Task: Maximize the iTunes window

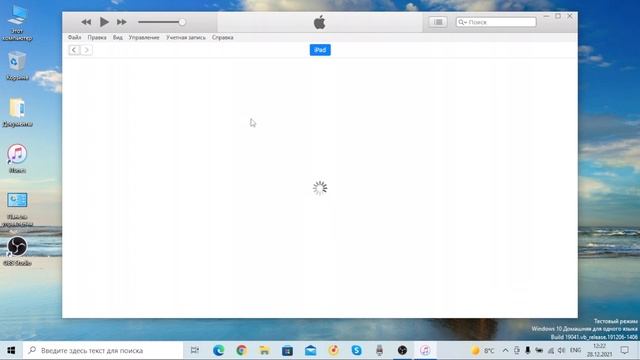Action: 558,16
